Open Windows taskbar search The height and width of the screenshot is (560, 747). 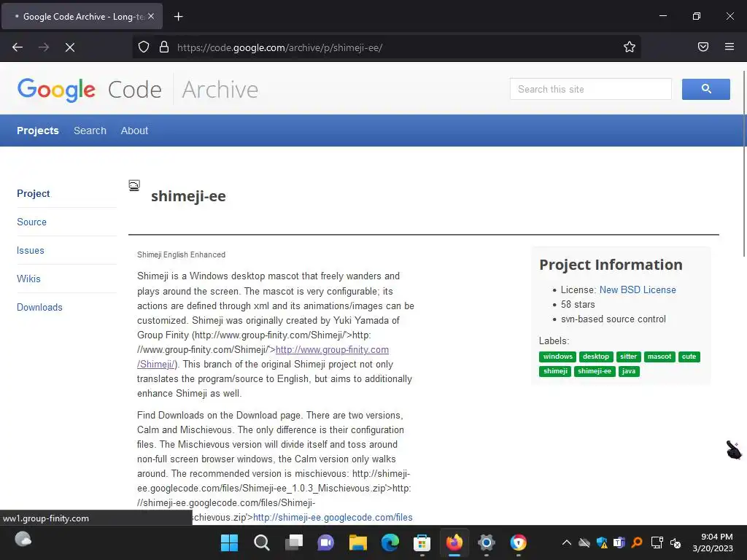(x=262, y=542)
